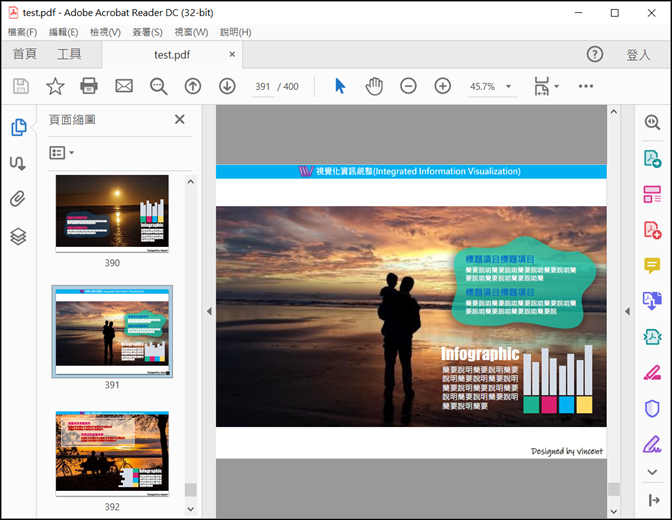This screenshot has width=672, height=520.
Task: Close the test.pdf tab
Action: click(x=232, y=54)
